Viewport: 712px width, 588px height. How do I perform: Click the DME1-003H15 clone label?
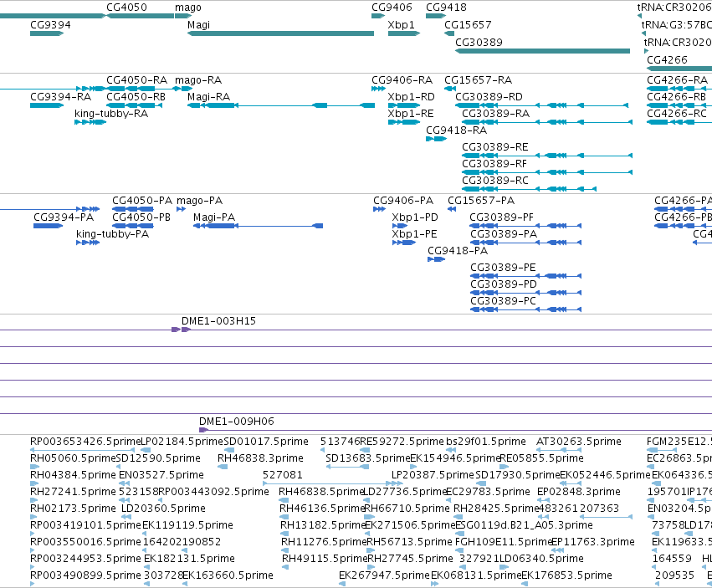[219, 321]
